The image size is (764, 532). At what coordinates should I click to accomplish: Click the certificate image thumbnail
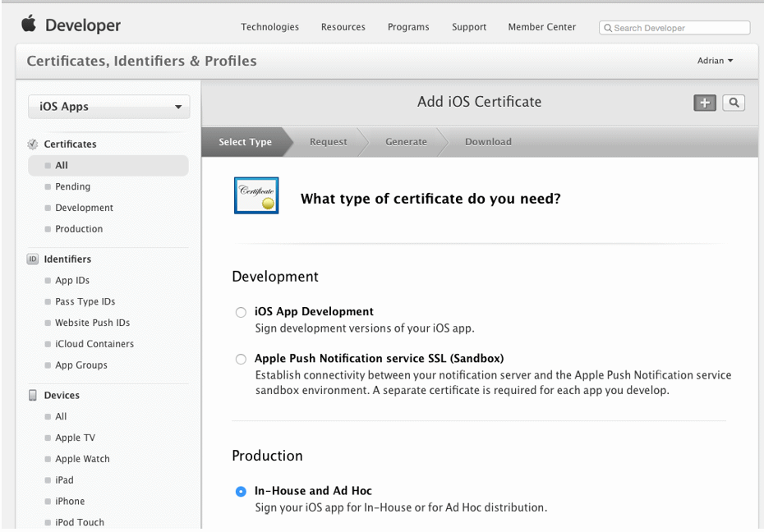pyautogui.click(x=256, y=195)
